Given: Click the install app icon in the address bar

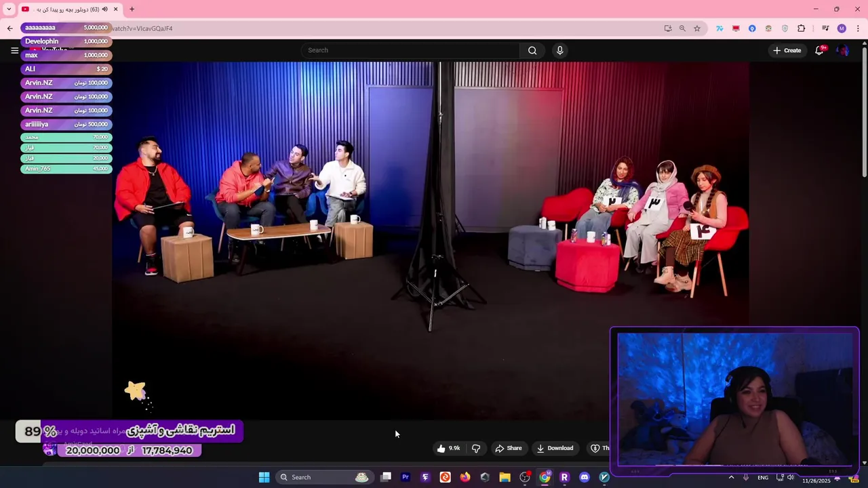Looking at the screenshot, I should point(668,28).
